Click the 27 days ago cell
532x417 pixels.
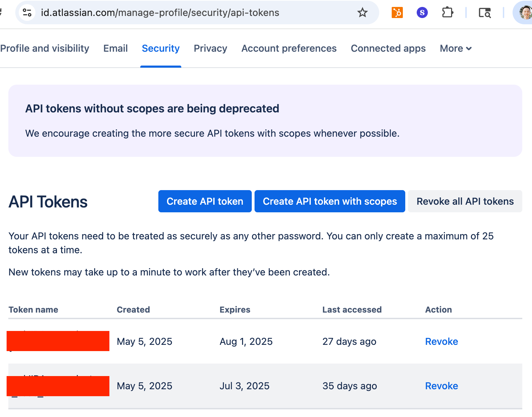point(349,342)
